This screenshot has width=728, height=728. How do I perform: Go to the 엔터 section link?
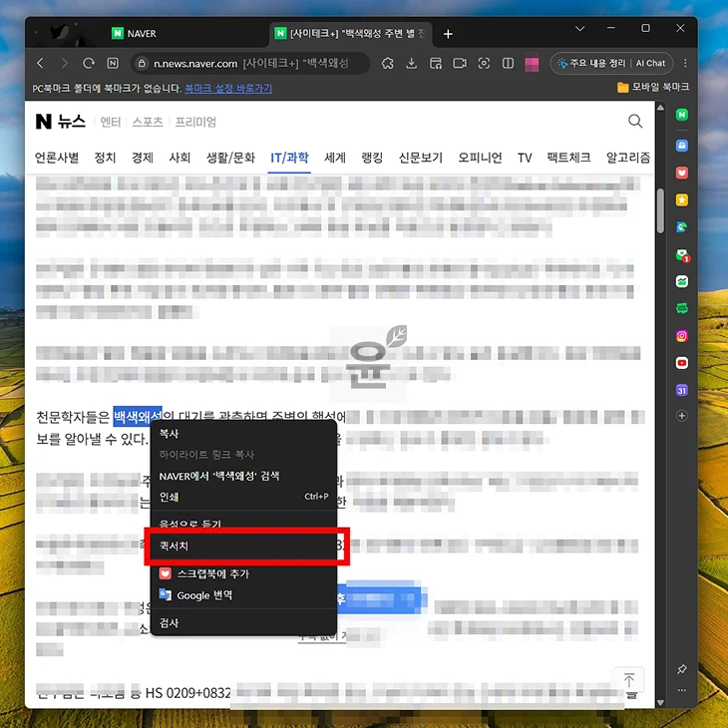[111, 122]
